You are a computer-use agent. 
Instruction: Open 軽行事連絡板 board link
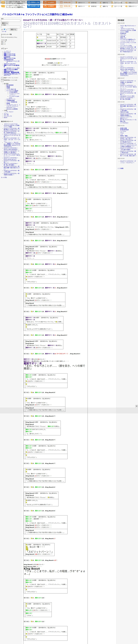(10, 85)
